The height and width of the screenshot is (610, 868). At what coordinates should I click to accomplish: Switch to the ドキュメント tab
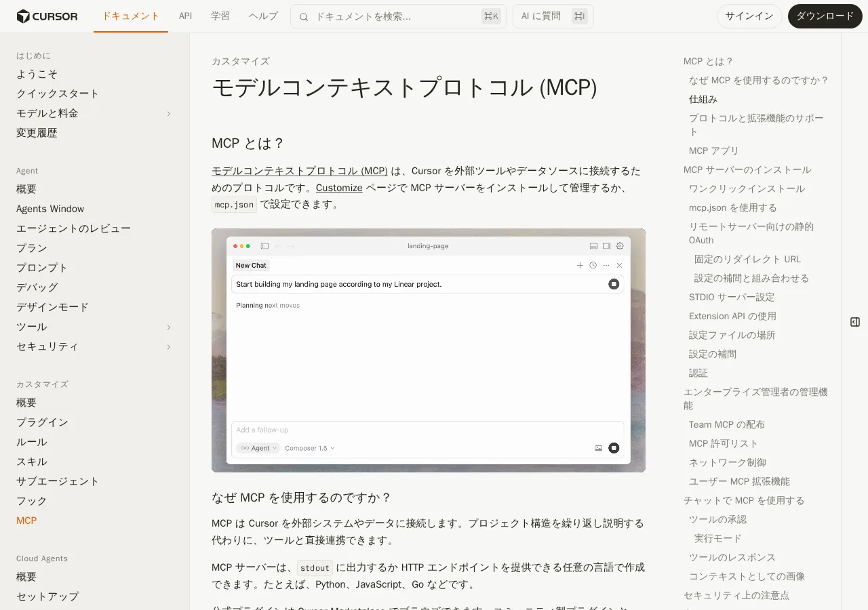[131, 16]
